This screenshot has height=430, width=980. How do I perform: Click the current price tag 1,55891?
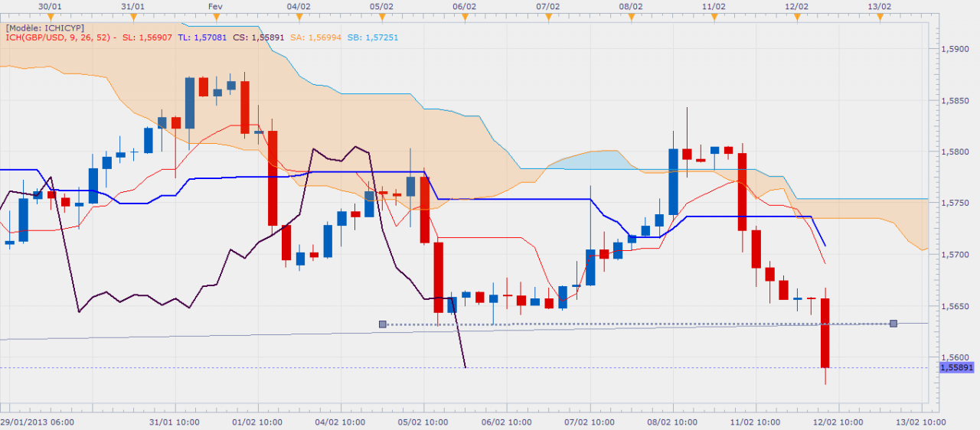(956, 367)
